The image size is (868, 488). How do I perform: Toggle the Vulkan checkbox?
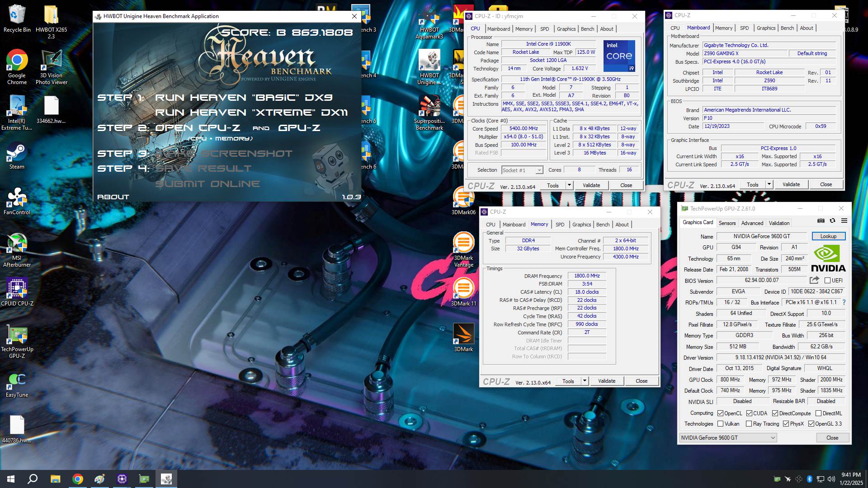point(720,424)
